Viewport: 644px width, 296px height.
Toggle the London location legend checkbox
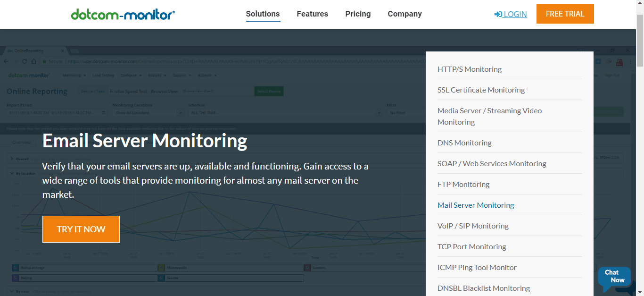tap(307, 267)
